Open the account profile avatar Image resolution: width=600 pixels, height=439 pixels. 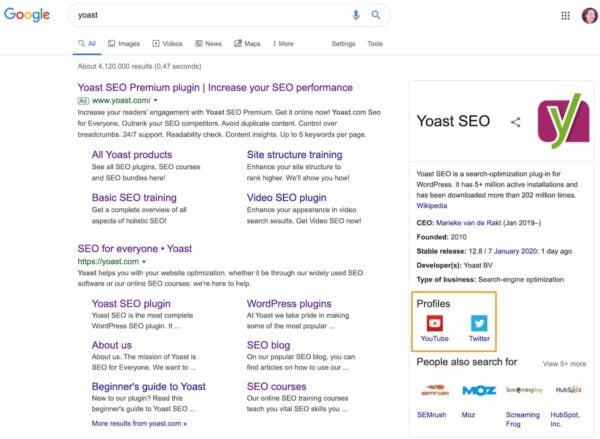588,16
